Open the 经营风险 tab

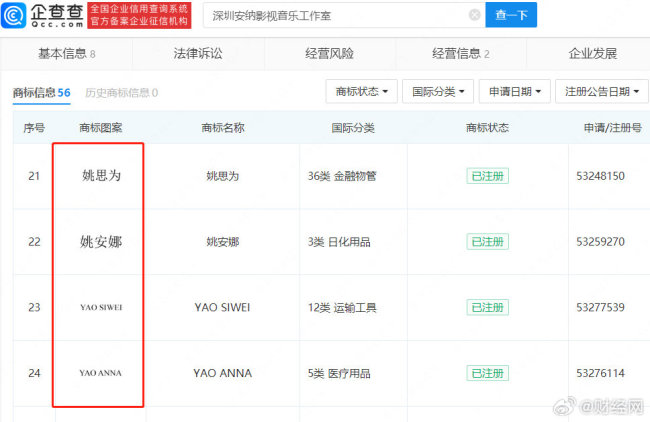coord(329,53)
